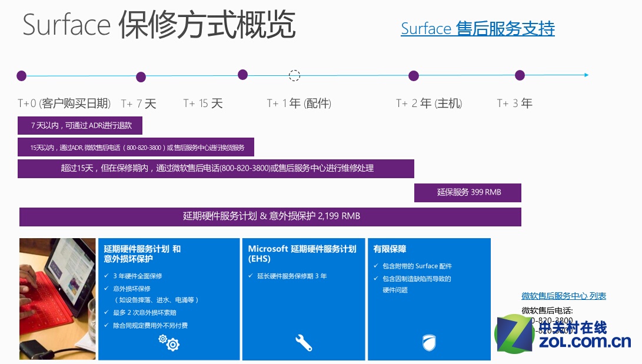Click the T+ 1 年 (配件) label
Screen dimensions: 642x364
(300, 103)
